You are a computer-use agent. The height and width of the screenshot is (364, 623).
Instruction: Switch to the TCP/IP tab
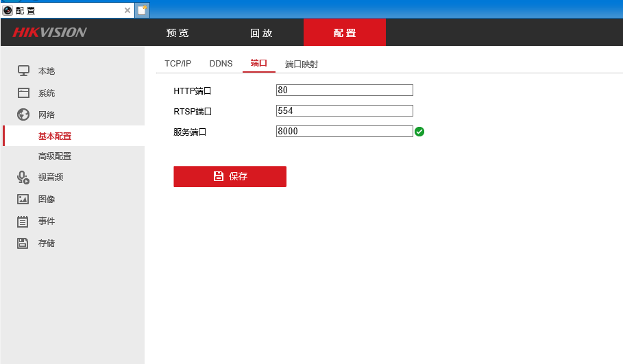click(x=178, y=64)
